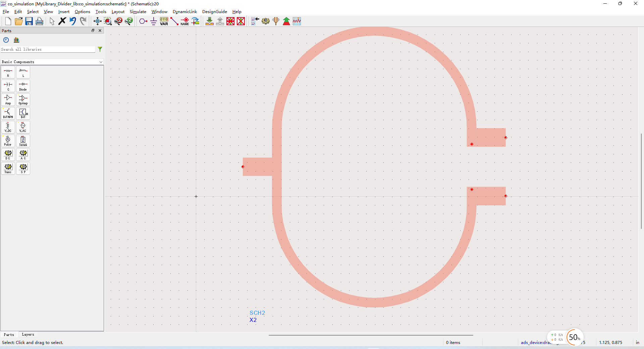Open the DesignGuide menu

(215, 12)
